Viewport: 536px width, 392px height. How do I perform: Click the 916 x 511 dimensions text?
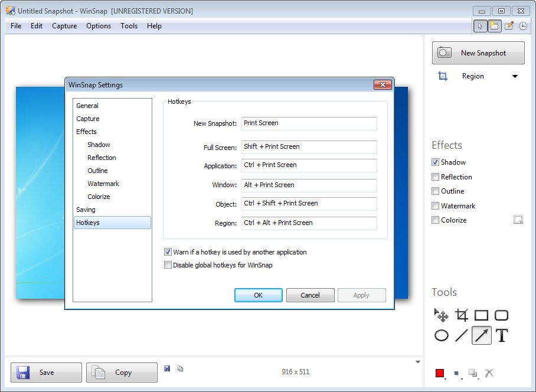tap(295, 372)
